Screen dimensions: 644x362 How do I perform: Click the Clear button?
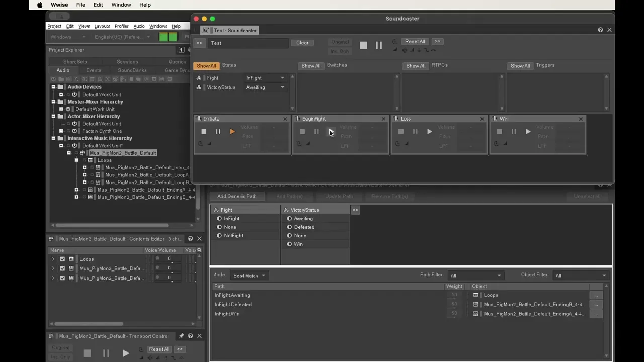click(x=302, y=43)
